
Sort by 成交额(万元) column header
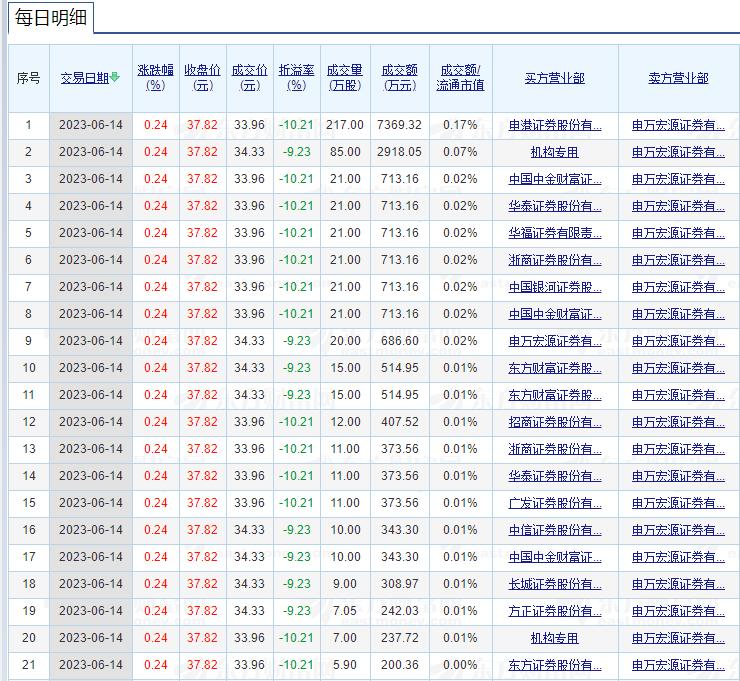coord(399,78)
